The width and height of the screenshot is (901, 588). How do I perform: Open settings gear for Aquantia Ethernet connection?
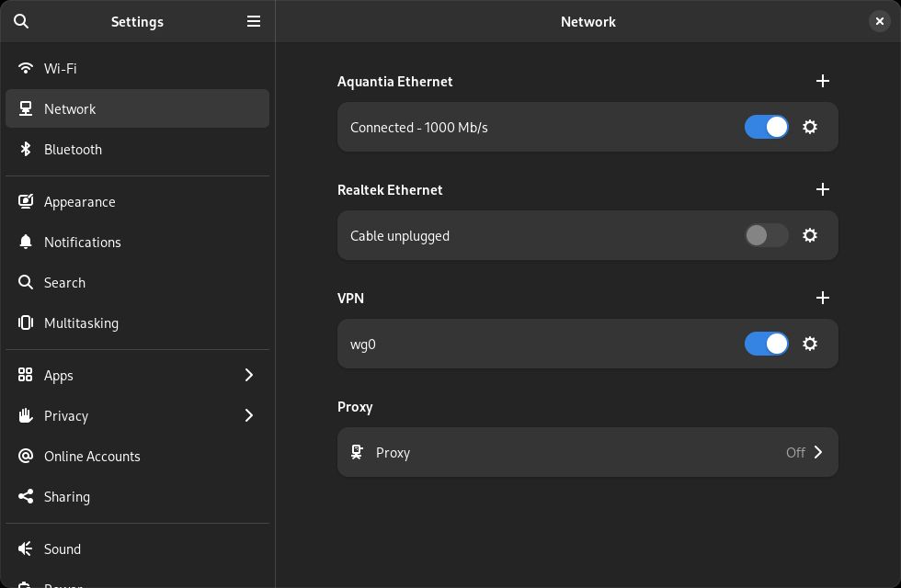(810, 127)
